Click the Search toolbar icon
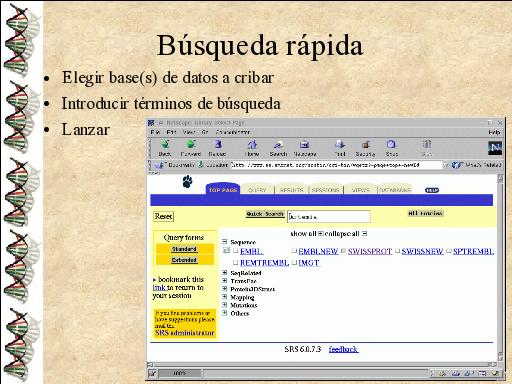Image resolution: width=512 pixels, height=384 pixels. tap(278, 144)
